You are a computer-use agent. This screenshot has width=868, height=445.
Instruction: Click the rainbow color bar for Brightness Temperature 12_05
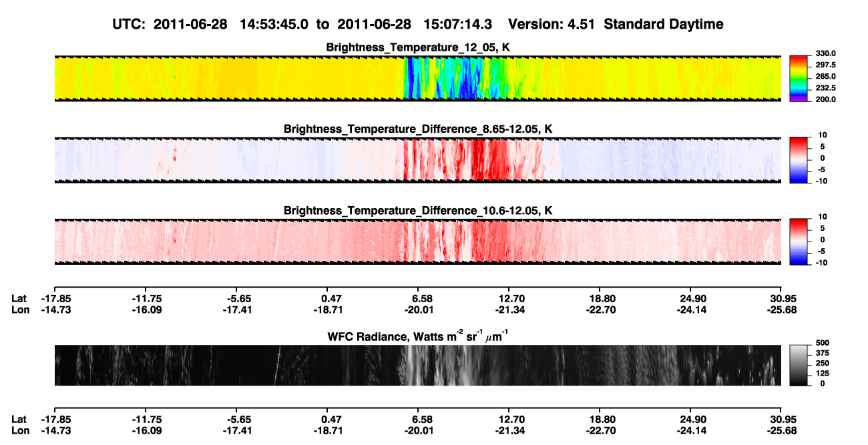(799, 79)
